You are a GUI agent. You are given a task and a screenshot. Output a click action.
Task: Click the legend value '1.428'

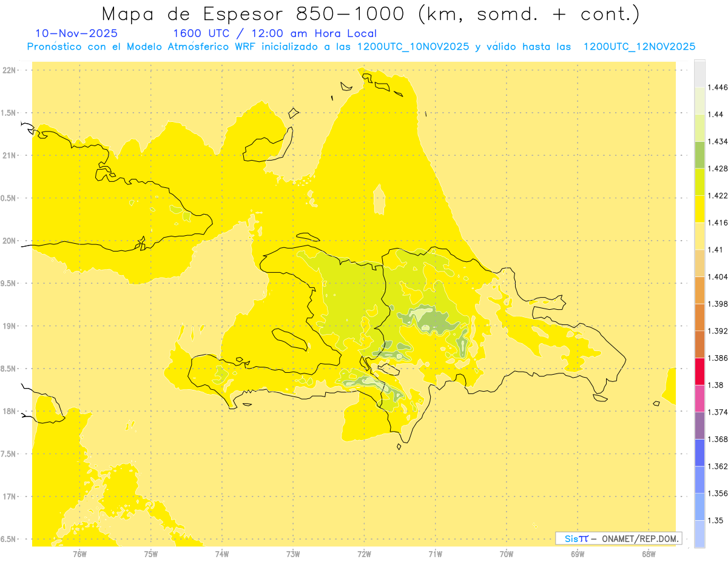pyautogui.click(x=718, y=169)
